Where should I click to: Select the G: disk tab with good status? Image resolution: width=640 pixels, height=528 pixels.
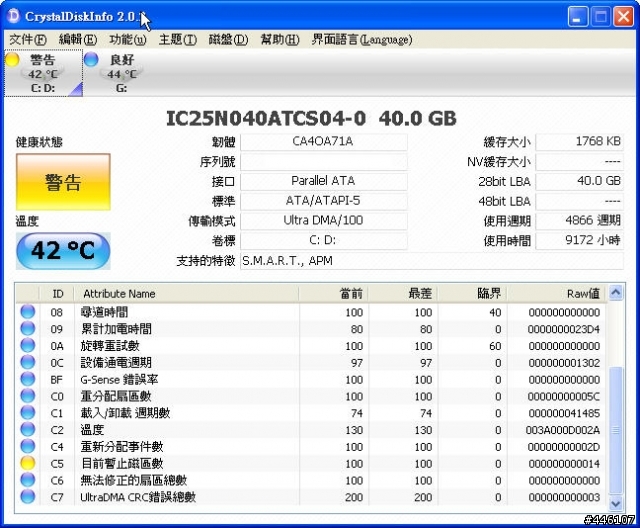(x=122, y=73)
